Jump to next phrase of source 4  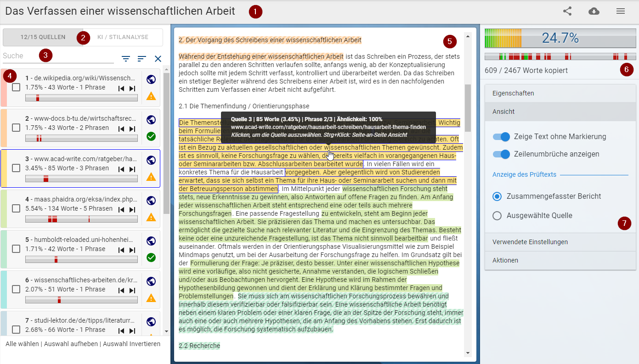coord(132,210)
